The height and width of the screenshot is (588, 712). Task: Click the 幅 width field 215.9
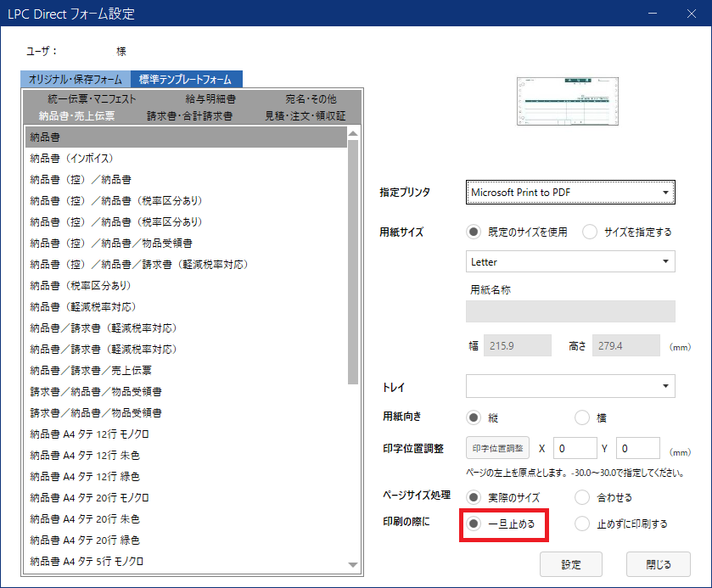click(x=518, y=345)
